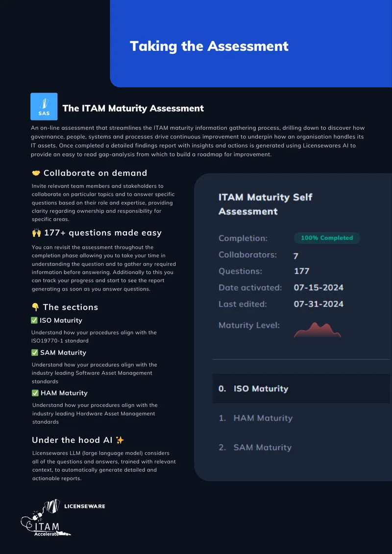
Task: Click the Collaborators count value 7
Action: click(296, 256)
